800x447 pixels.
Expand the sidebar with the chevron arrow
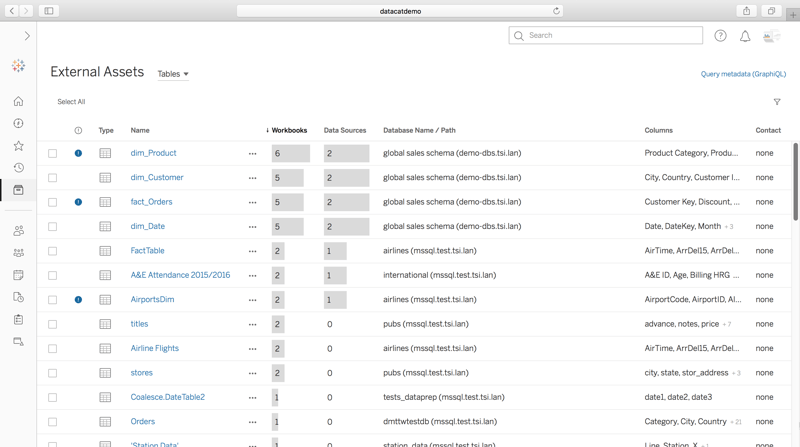pyautogui.click(x=27, y=36)
